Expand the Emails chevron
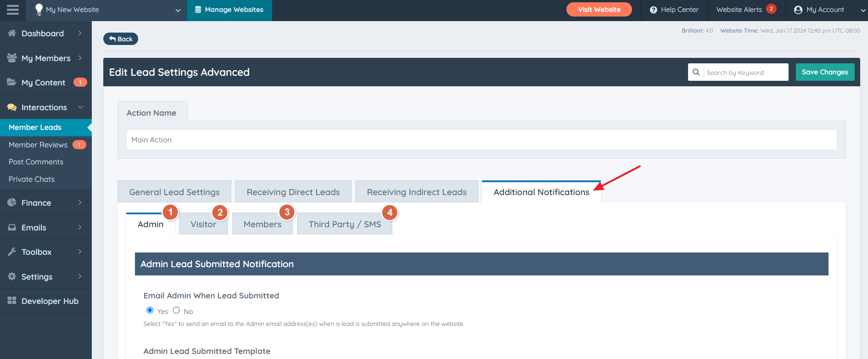The image size is (868, 359). pyautogui.click(x=80, y=227)
